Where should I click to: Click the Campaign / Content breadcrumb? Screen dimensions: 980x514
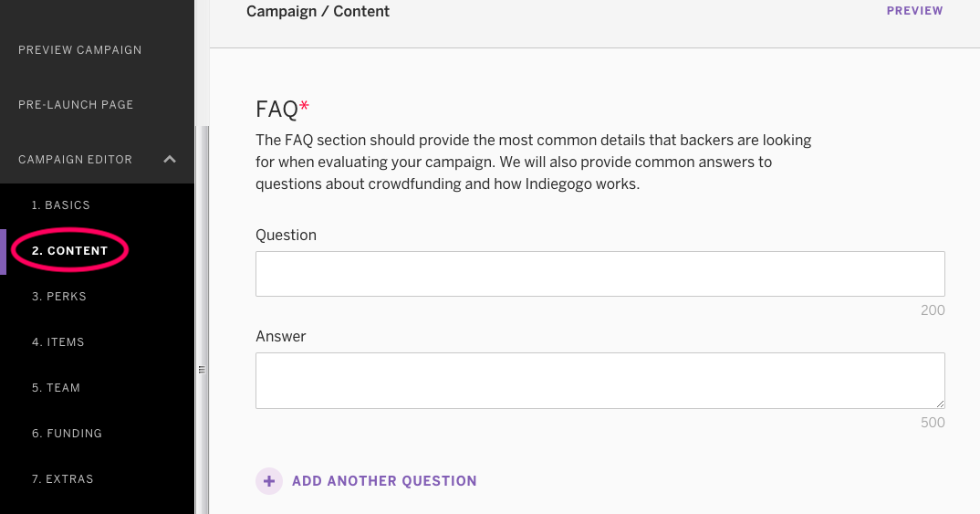pos(318,11)
